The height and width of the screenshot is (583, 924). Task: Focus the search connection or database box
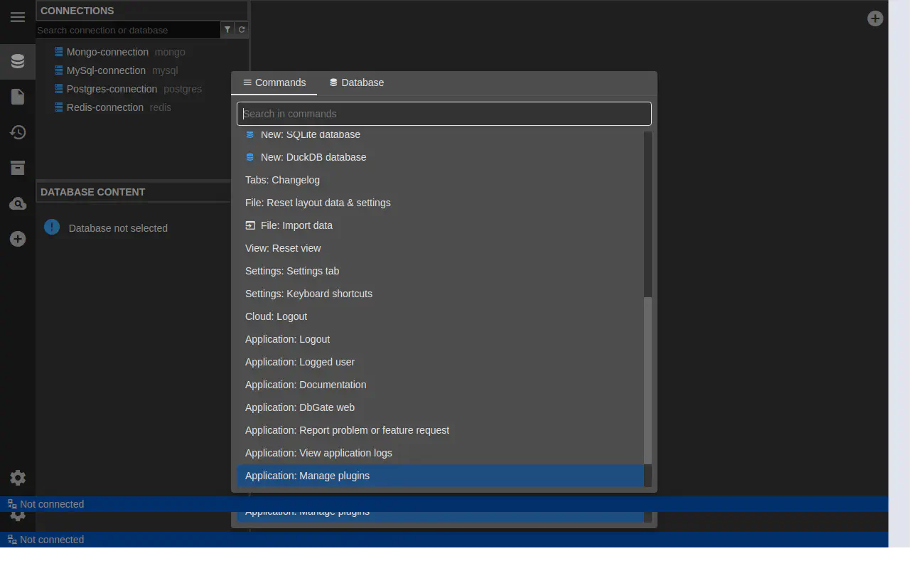pyautogui.click(x=128, y=30)
